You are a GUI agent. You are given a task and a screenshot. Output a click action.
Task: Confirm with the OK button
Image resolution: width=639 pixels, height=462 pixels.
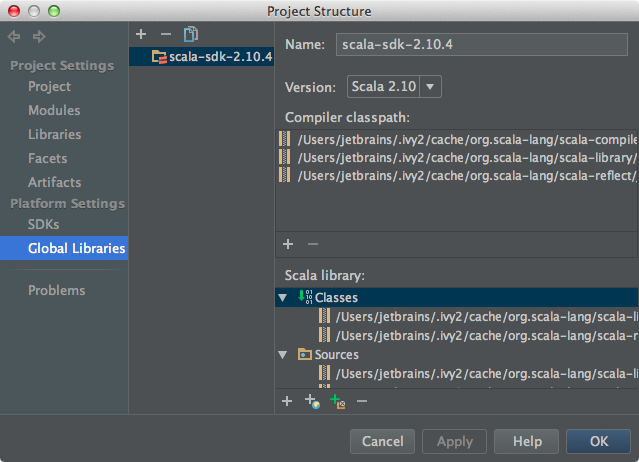(599, 441)
